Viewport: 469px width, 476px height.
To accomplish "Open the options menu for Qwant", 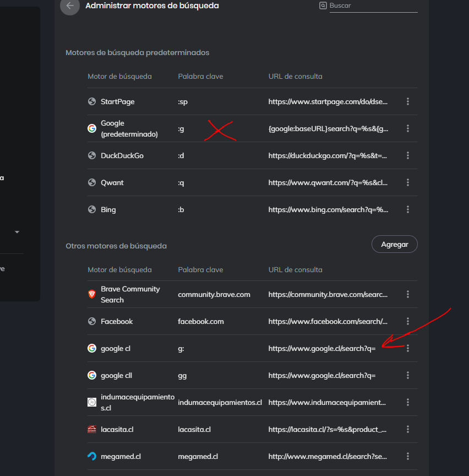I will click(408, 182).
